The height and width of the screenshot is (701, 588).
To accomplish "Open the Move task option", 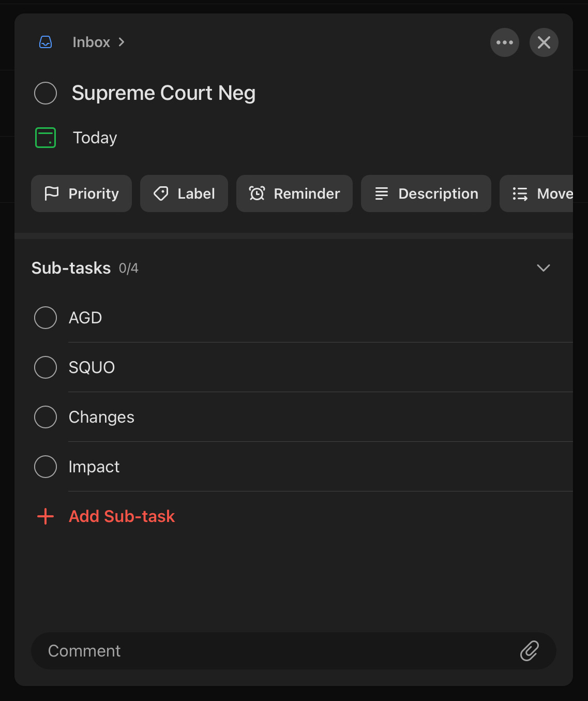I will [x=543, y=193].
